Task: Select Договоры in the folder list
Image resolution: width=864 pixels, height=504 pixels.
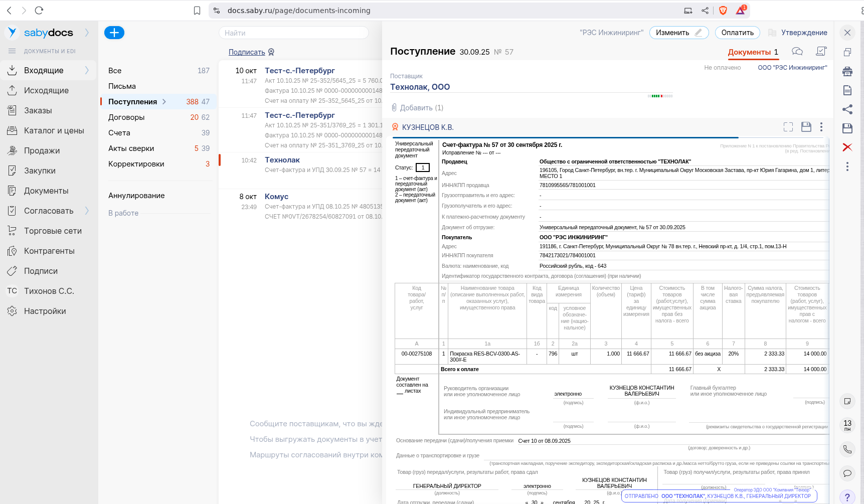Action: (x=126, y=117)
